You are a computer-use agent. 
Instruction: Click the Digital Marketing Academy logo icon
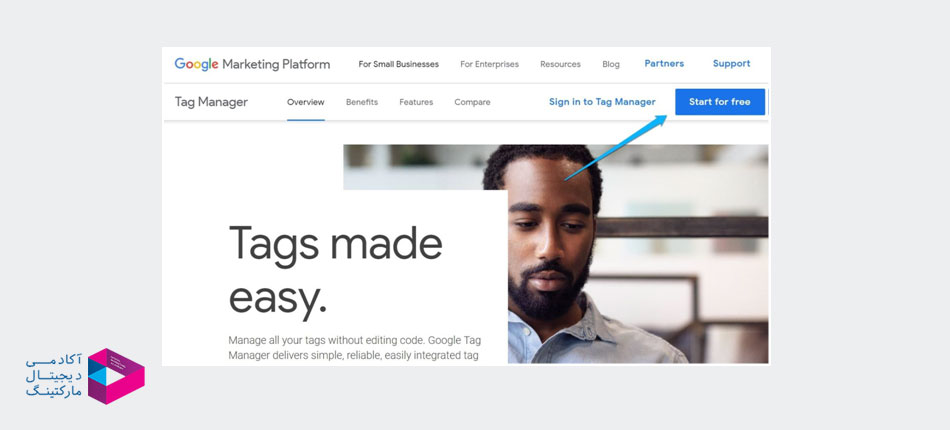116,376
